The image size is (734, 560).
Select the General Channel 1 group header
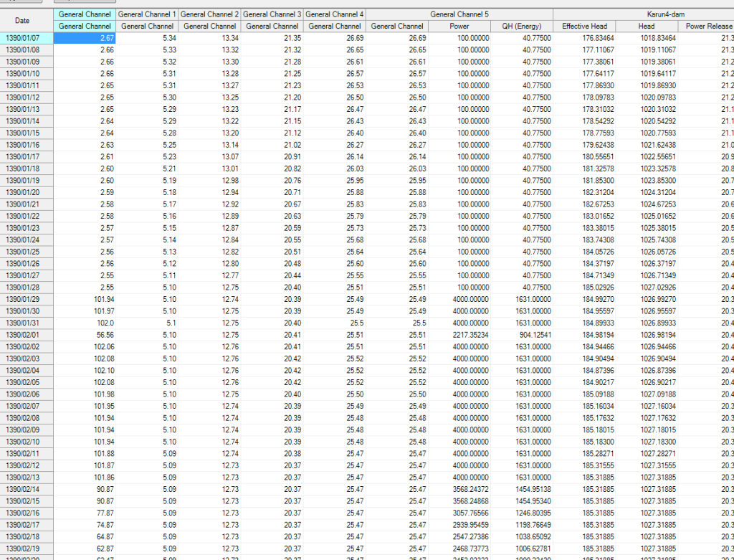click(x=147, y=14)
